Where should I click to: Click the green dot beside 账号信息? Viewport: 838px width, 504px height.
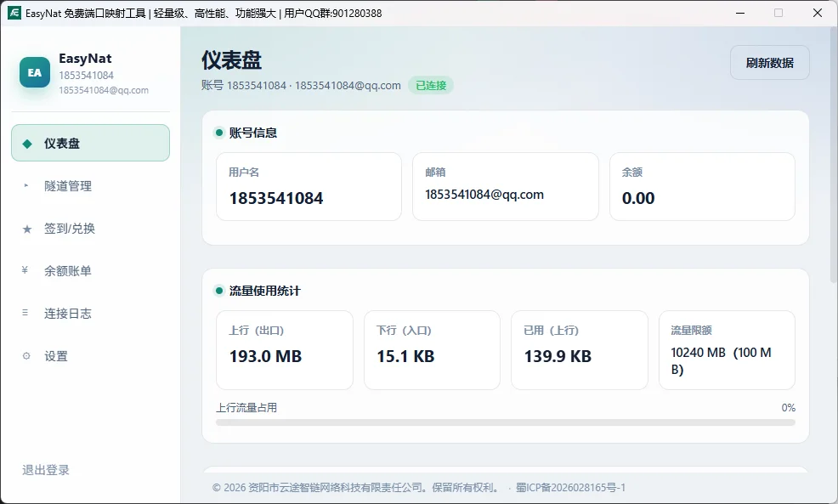[219, 133]
